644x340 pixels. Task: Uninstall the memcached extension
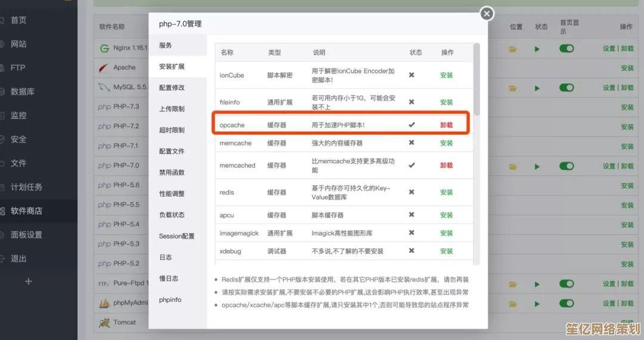pos(447,165)
